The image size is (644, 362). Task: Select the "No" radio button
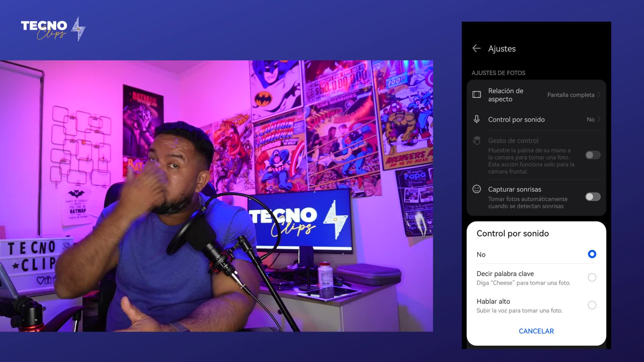(x=592, y=254)
